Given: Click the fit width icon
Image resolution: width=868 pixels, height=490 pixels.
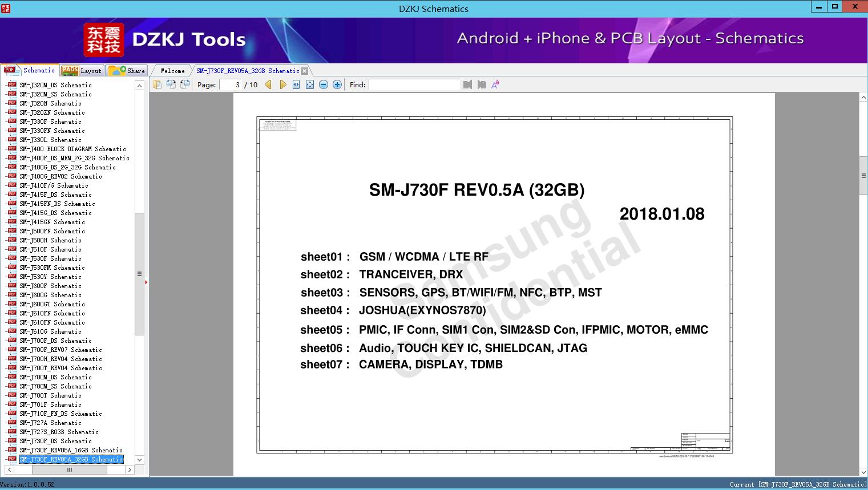Looking at the screenshot, I should pos(296,84).
